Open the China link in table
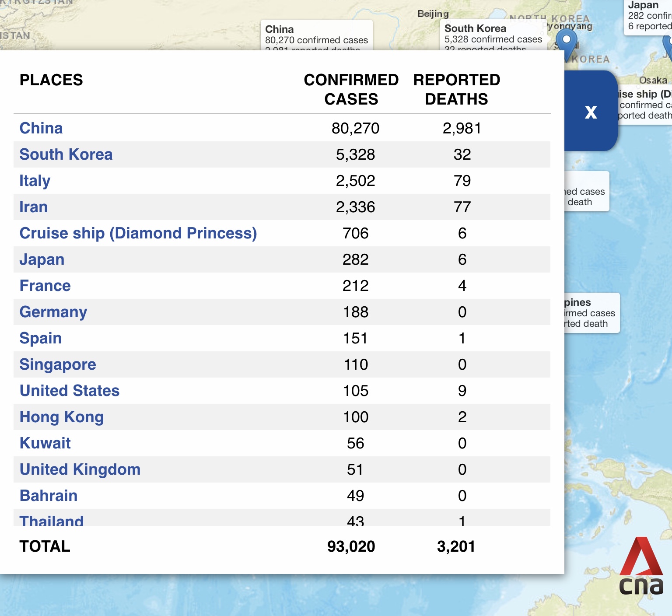 [x=41, y=128]
